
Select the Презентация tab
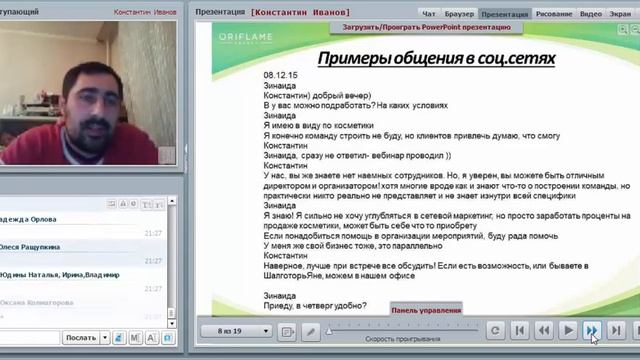pyautogui.click(x=504, y=14)
